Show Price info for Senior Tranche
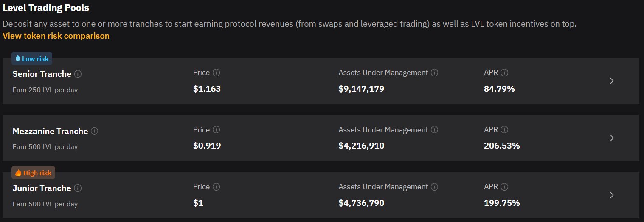This screenshot has width=644, height=222. [x=216, y=73]
